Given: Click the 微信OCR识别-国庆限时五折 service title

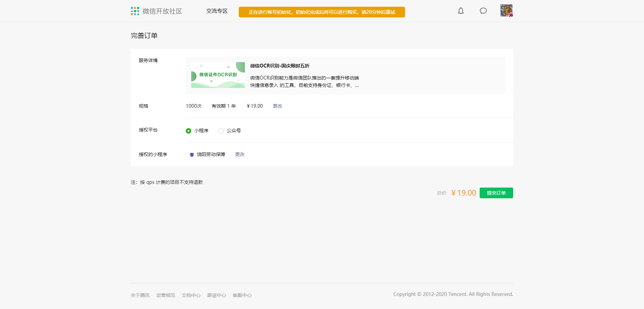Looking at the screenshot, I should tap(280, 66).
